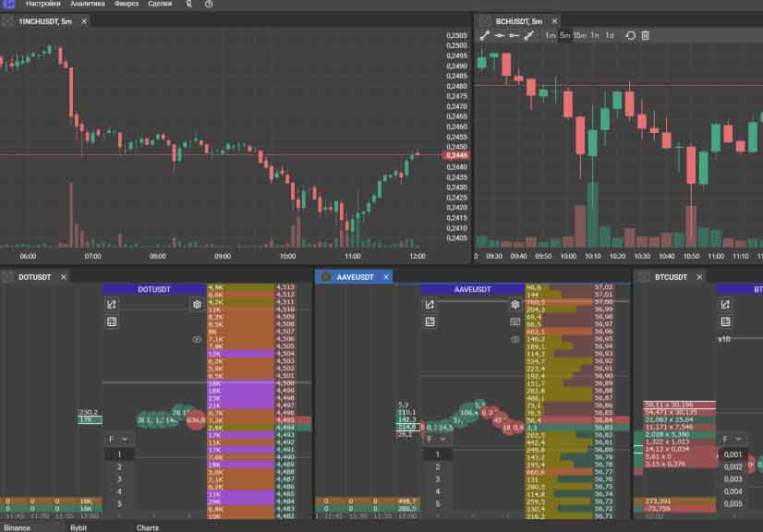Toggle the eye visibility icon in AAVEUSDT

pos(515,339)
